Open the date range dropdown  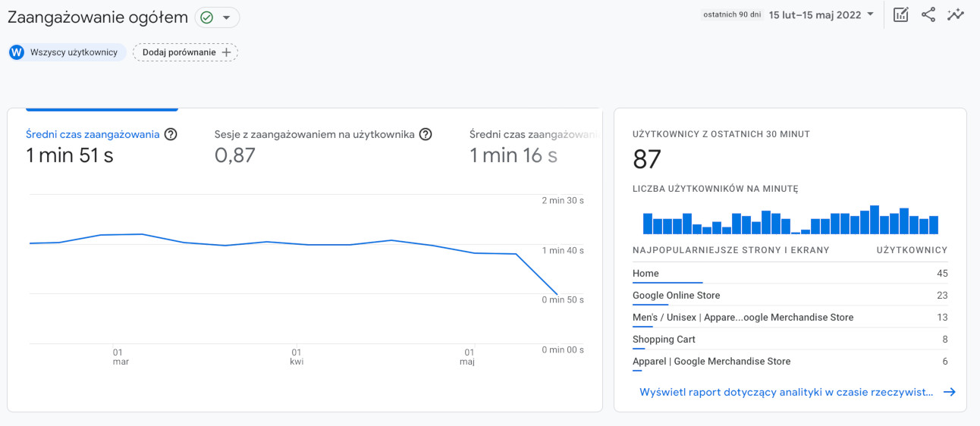(x=821, y=14)
